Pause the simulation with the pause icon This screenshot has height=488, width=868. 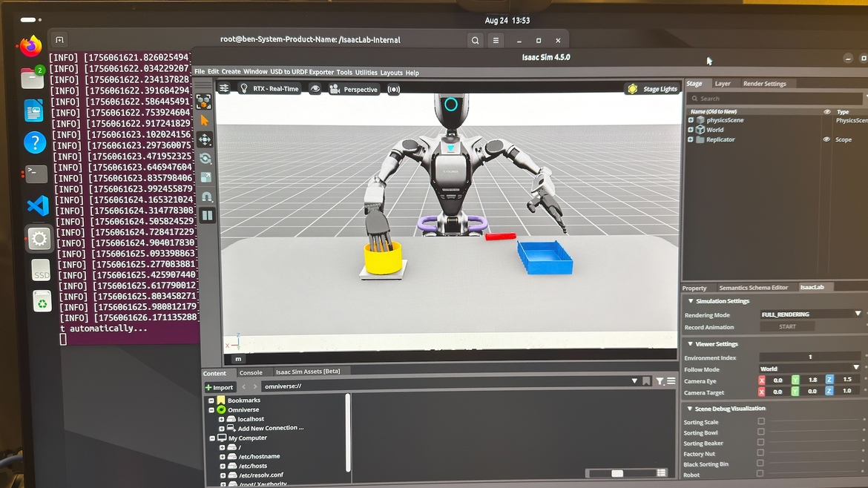[208, 215]
